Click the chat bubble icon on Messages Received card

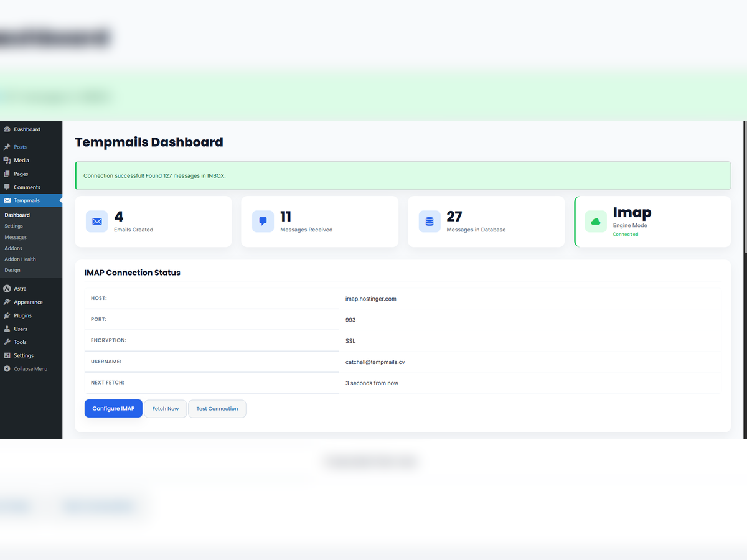pyautogui.click(x=263, y=221)
